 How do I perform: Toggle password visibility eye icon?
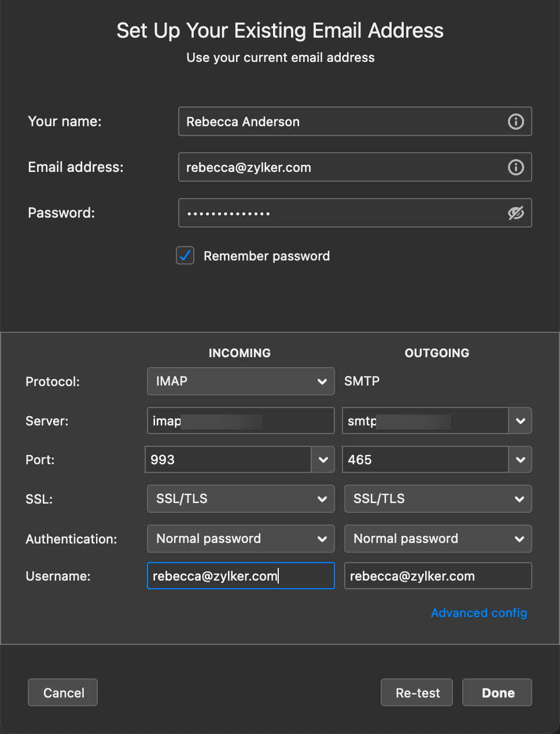[515, 213]
